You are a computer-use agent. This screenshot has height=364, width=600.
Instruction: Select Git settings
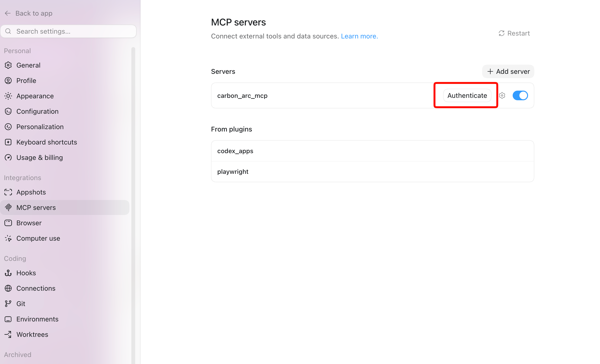pos(64,304)
